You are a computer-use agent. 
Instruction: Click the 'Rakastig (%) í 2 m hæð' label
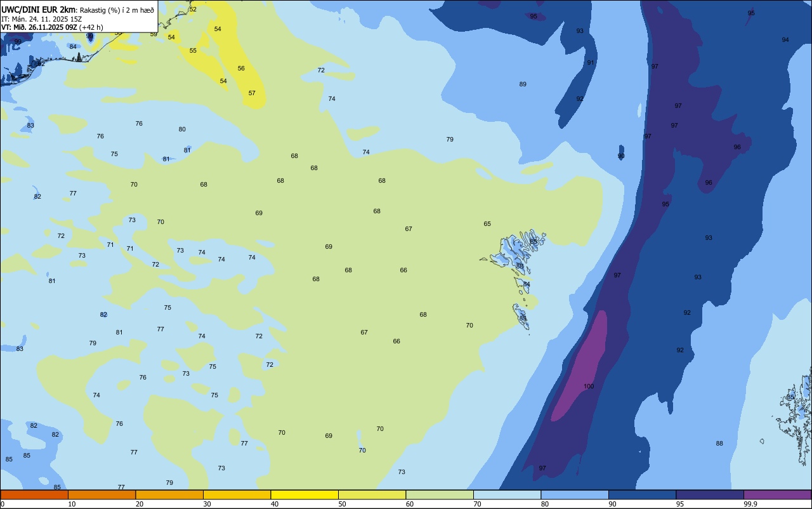coord(117,10)
